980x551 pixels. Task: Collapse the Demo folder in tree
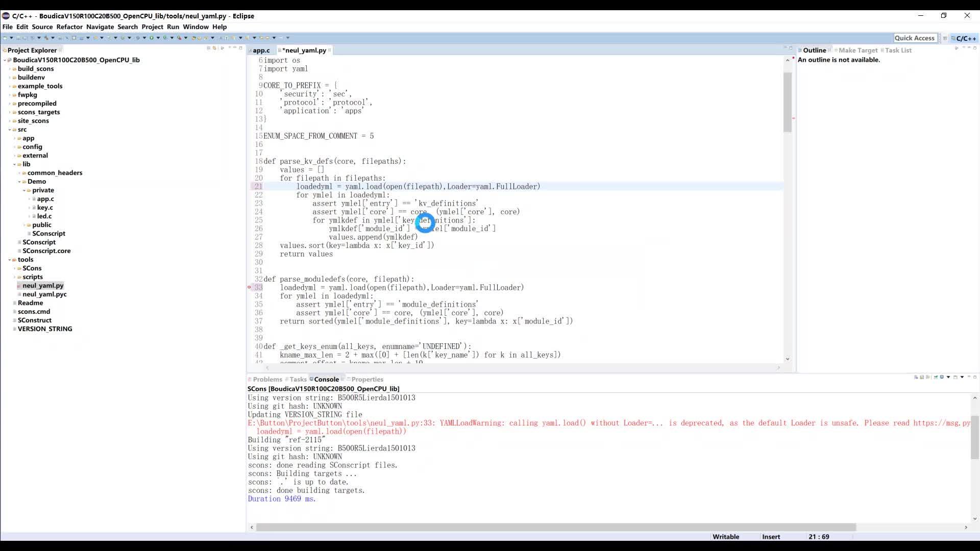click(19, 182)
